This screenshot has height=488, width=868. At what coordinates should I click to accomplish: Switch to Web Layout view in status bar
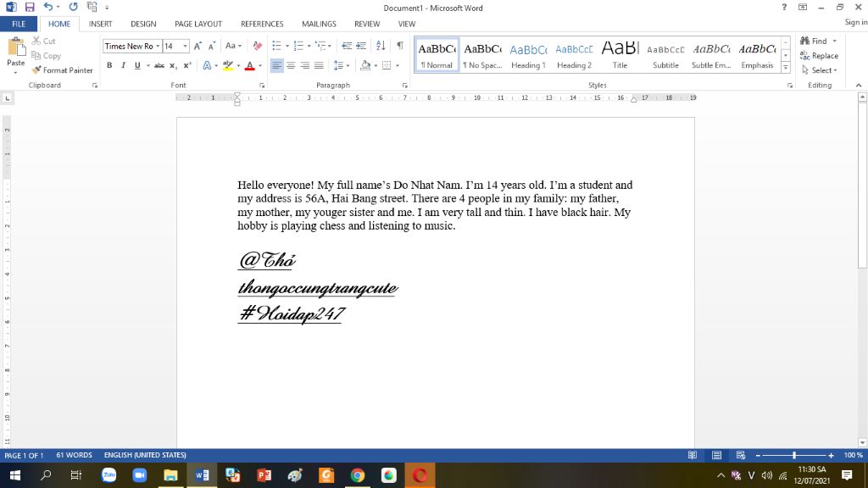coord(740,455)
